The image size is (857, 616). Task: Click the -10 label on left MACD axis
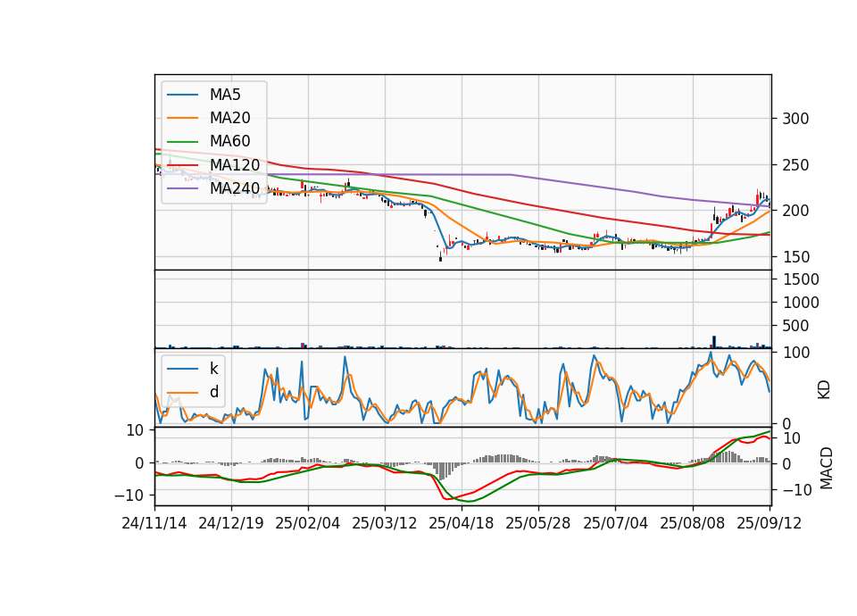coord(129,495)
